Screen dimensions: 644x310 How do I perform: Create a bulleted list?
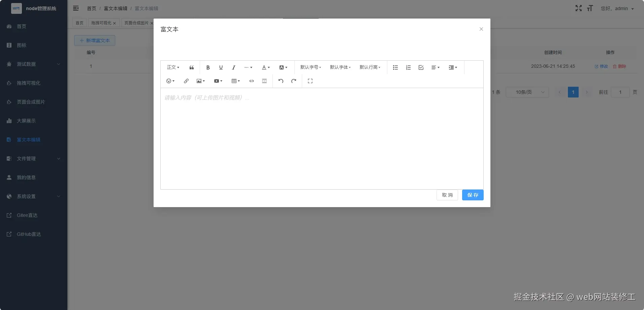[x=395, y=67]
